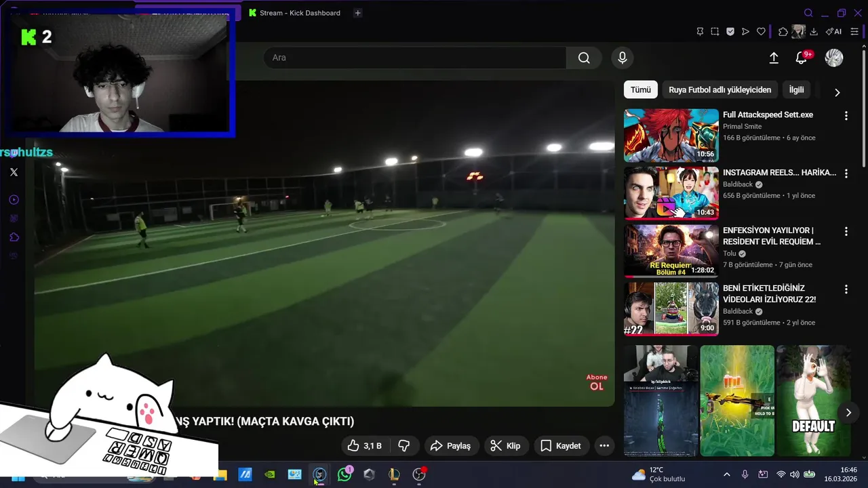Open new browser tab plus button
This screenshot has height=488, width=868.
click(358, 13)
